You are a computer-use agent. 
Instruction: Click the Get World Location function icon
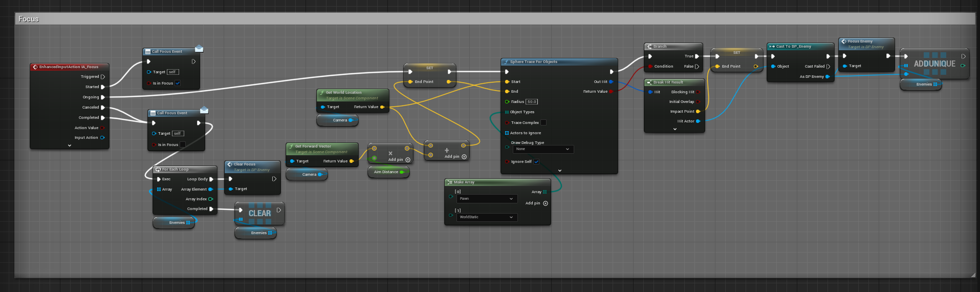coord(321,93)
